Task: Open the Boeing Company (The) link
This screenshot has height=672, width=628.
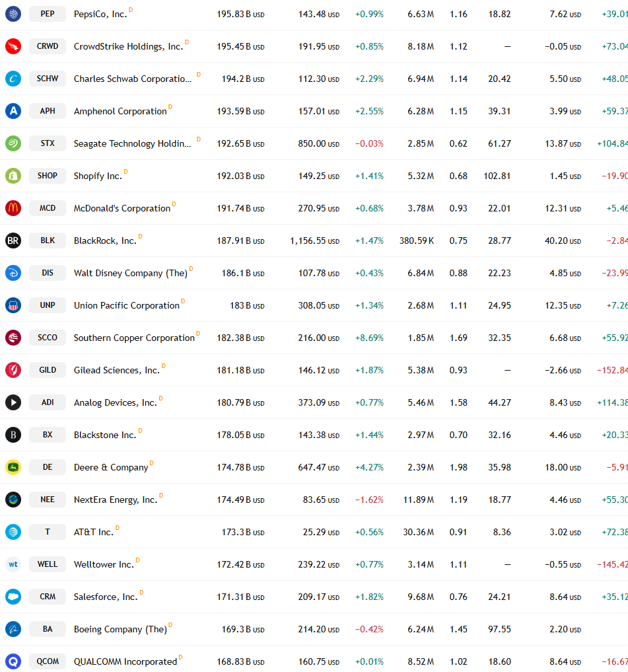Action: (x=120, y=629)
